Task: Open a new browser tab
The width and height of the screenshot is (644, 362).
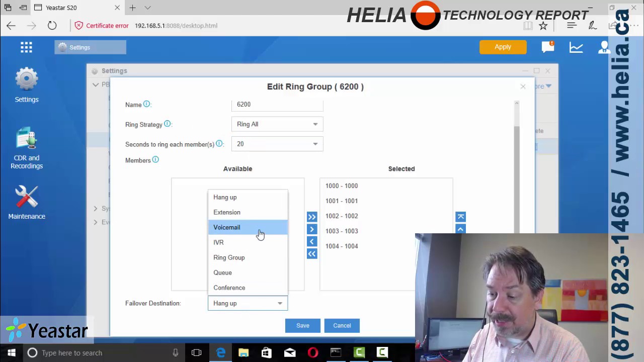Action: [132, 8]
